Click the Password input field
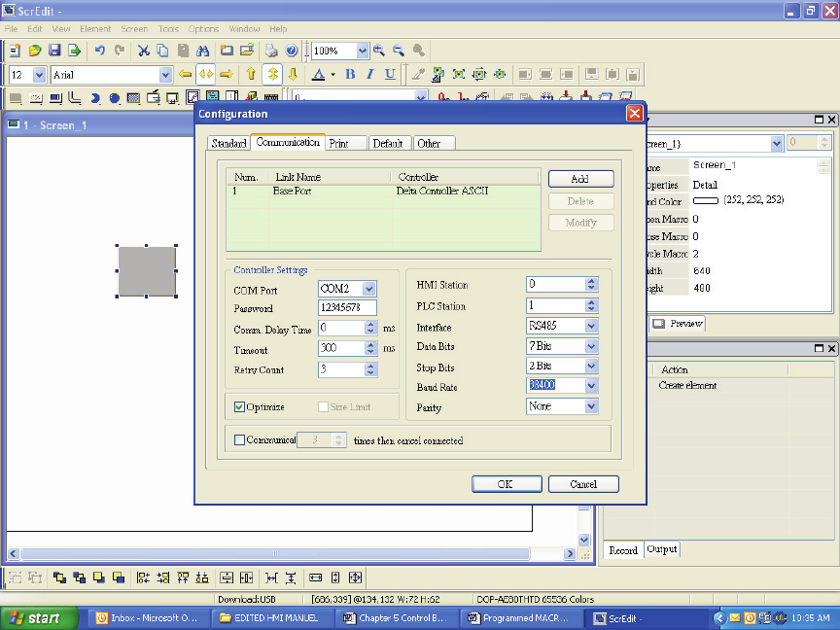Screen dimensions: 840x630 click(347, 308)
